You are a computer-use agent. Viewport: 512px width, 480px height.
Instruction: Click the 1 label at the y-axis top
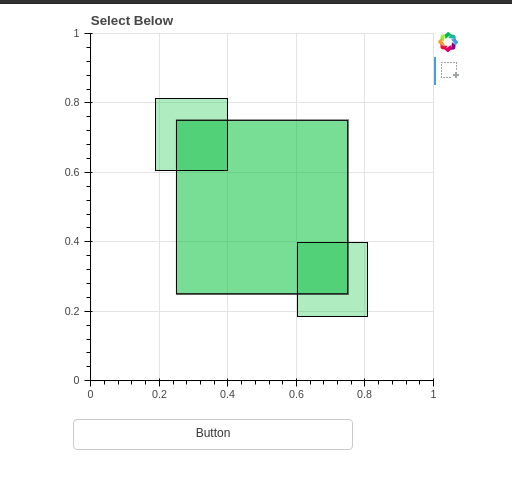tap(77, 33)
